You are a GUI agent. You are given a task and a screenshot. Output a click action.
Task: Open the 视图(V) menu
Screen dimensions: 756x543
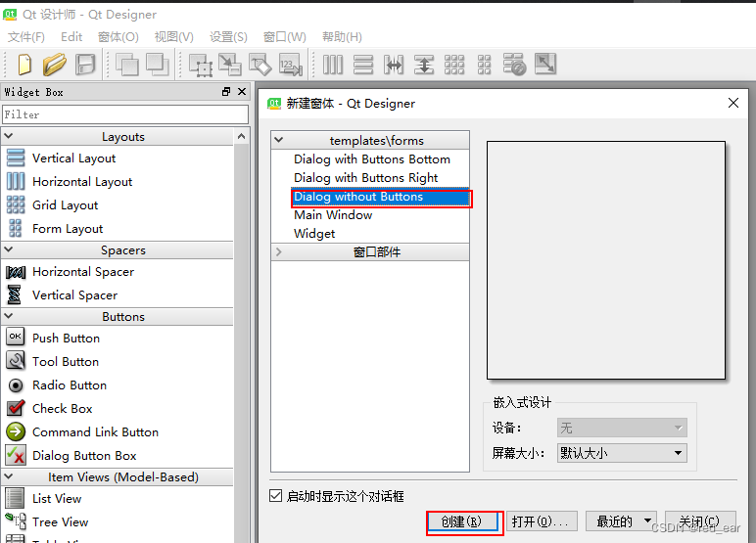(x=174, y=37)
